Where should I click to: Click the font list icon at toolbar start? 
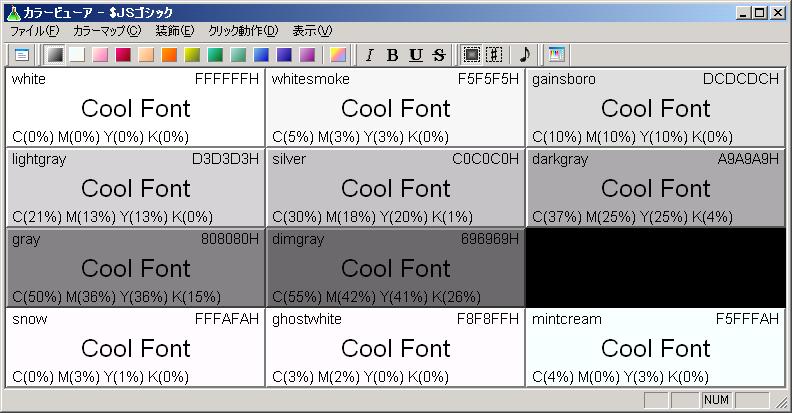[22, 55]
